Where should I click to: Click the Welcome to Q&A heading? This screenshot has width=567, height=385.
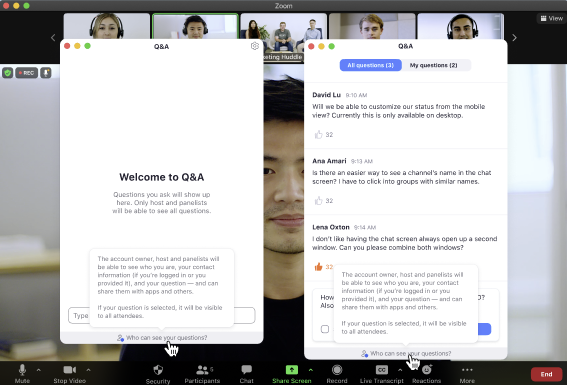(x=162, y=177)
